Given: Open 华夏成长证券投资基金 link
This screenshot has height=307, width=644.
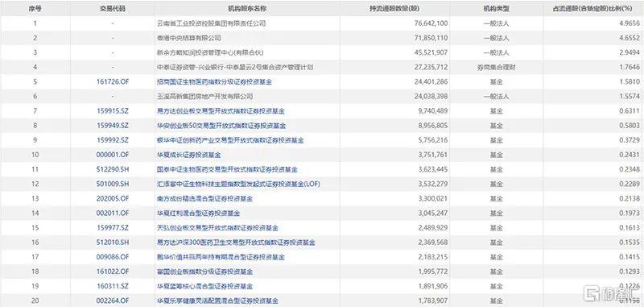Looking at the screenshot, I should 189,155.
